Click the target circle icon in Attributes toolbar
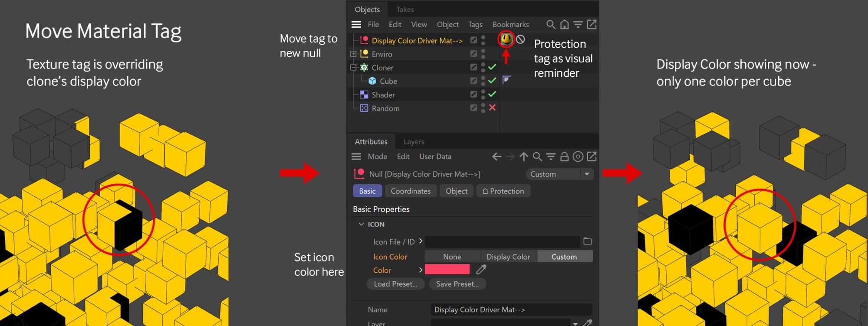868x326 pixels. [x=578, y=156]
